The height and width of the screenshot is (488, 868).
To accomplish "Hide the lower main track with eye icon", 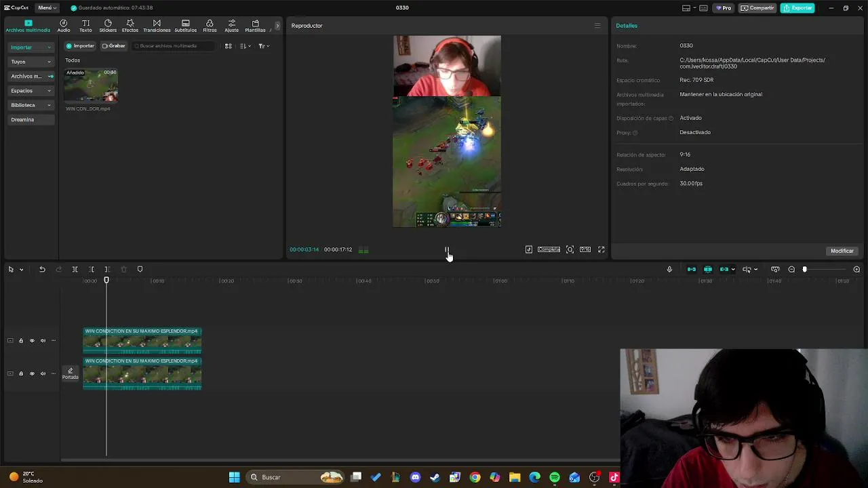I will click(31, 373).
